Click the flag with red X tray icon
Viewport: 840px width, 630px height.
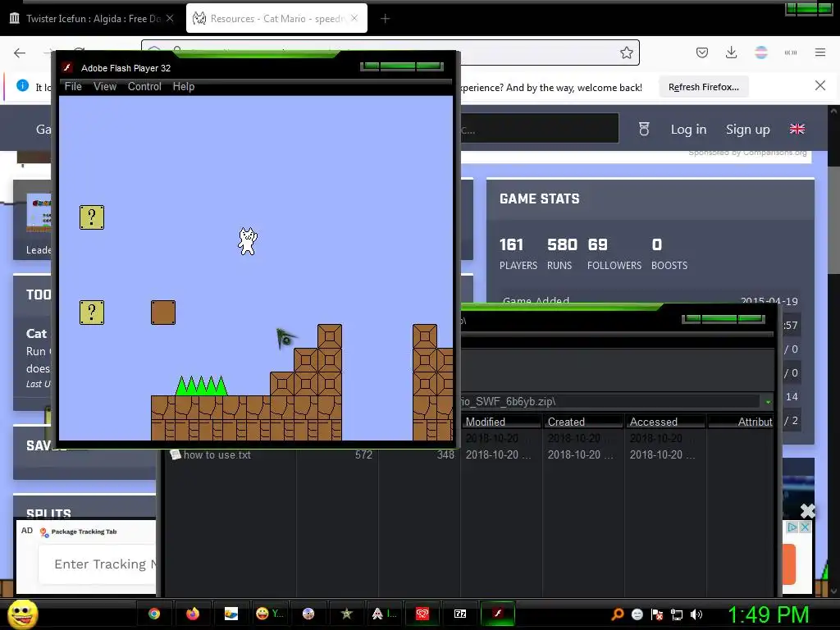click(x=657, y=614)
